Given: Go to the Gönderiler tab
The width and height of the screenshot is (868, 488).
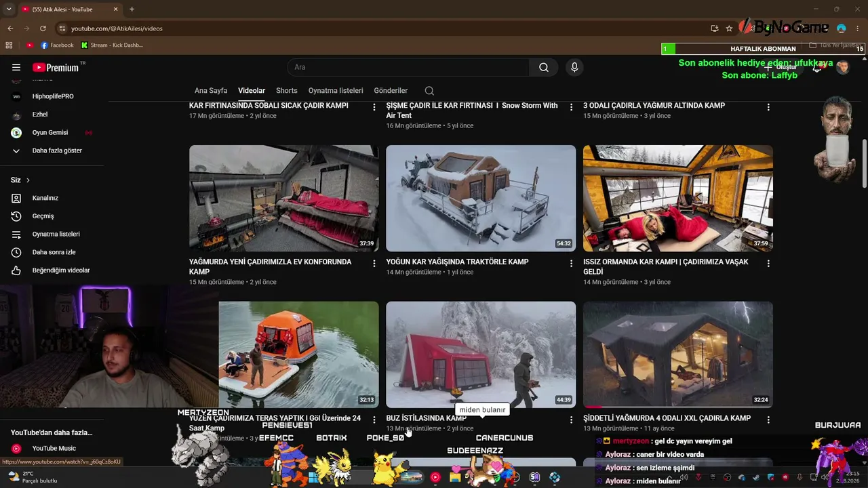Looking at the screenshot, I should tap(391, 91).
